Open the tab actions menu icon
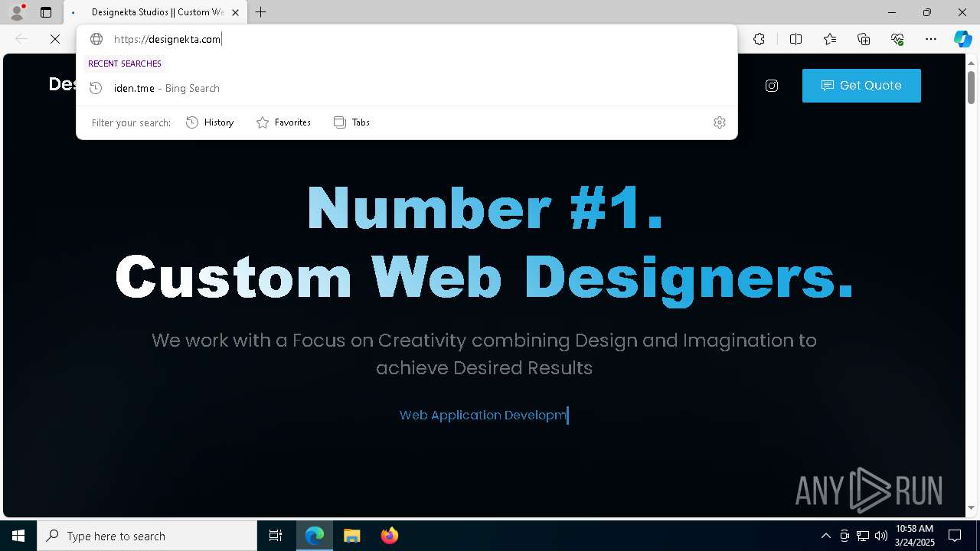 (x=46, y=12)
